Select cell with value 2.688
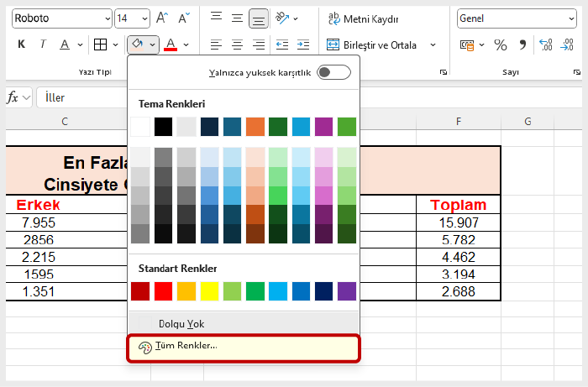Image resolution: width=588 pixels, height=387 pixels. pyautogui.click(x=459, y=291)
